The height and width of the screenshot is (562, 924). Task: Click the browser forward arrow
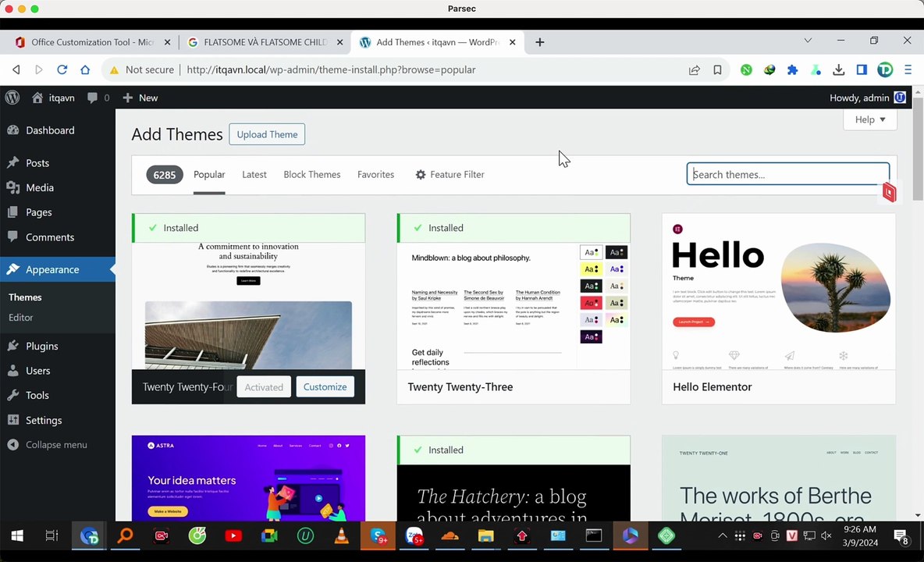click(x=39, y=69)
